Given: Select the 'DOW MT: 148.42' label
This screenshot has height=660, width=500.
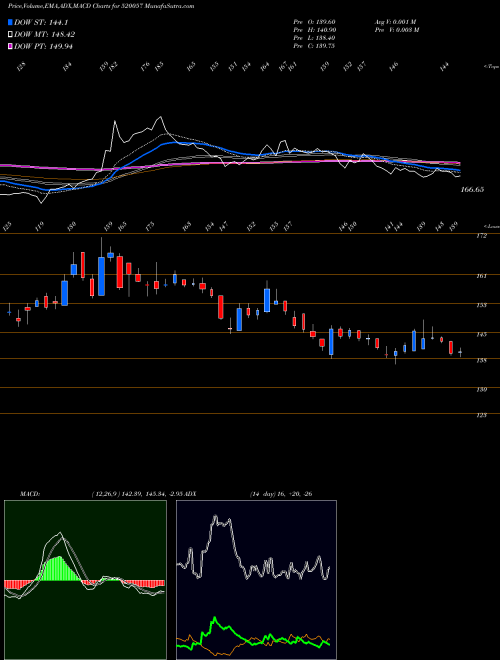Looking at the screenshot, I should click(45, 35).
